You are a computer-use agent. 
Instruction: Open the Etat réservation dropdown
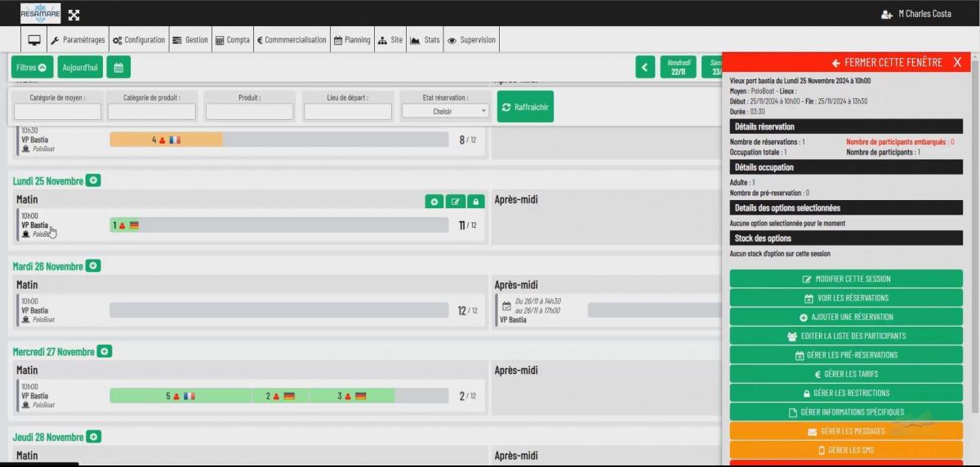coord(445,111)
